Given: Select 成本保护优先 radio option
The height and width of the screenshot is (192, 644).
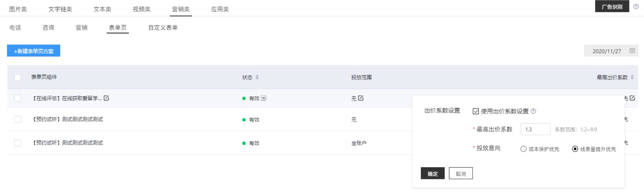Looking at the screenshot, I should (524, 149).
